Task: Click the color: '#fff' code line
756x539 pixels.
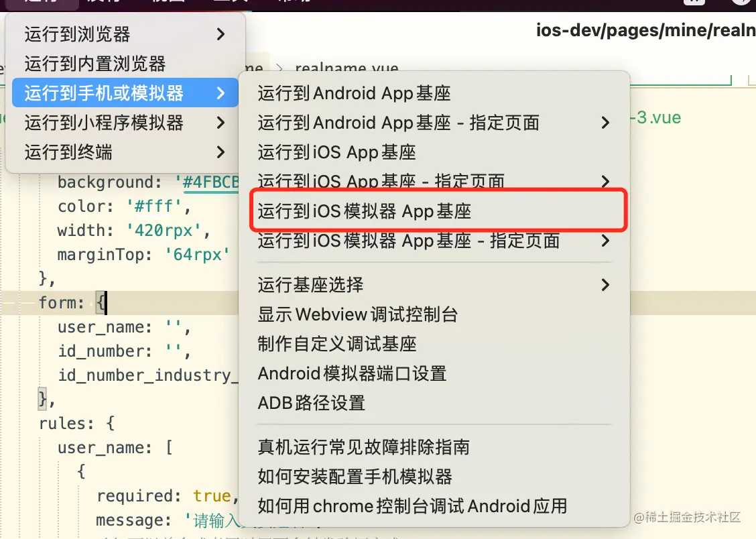Action: click(124, 206)
